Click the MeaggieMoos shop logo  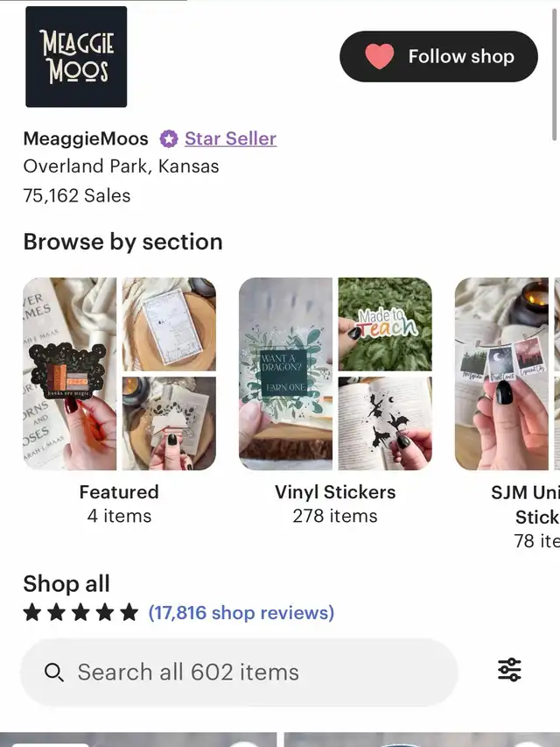(x=76, y=57)
